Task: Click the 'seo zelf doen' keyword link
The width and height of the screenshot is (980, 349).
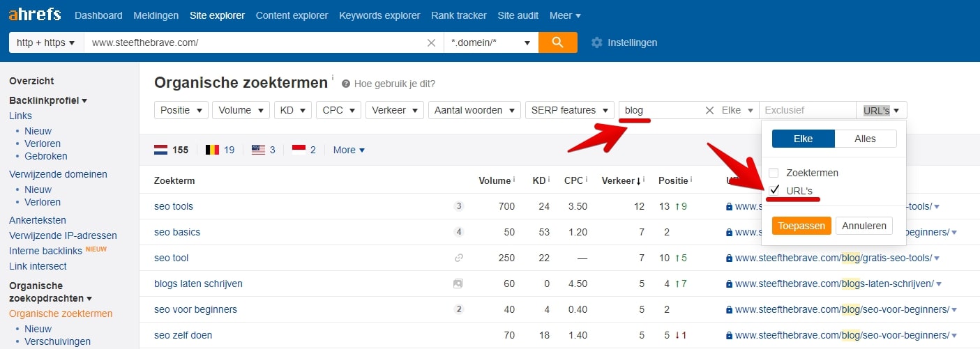Action: click(x=183, y=335)
